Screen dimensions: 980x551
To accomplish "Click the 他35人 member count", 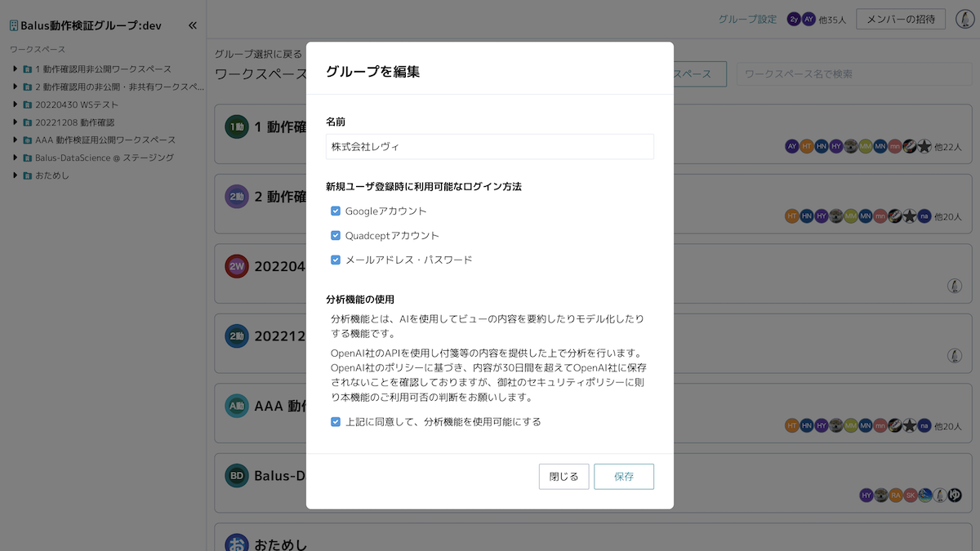I will click(833, 19).
